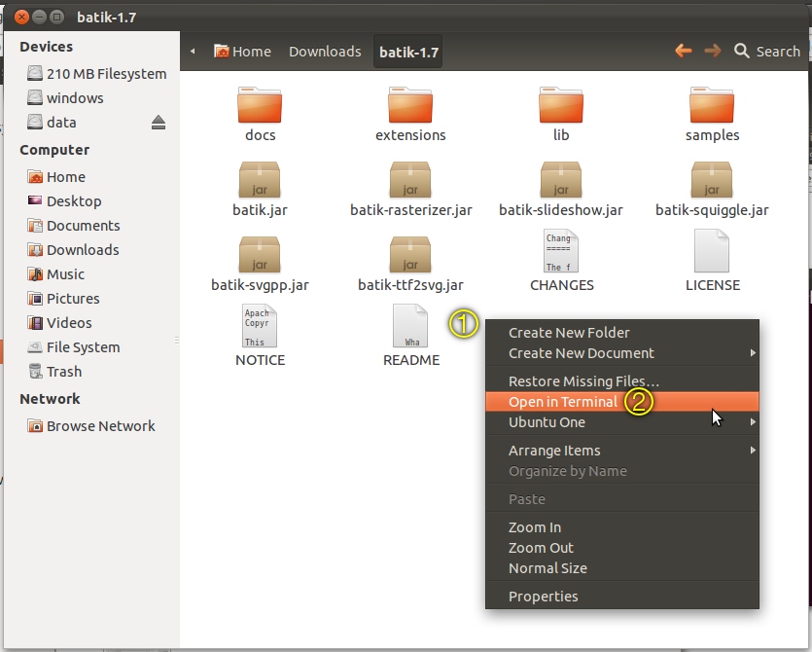Select Normal Size from context menu
Image resolution: width=812 pixels, height=652 pixels.
point(622,568)
